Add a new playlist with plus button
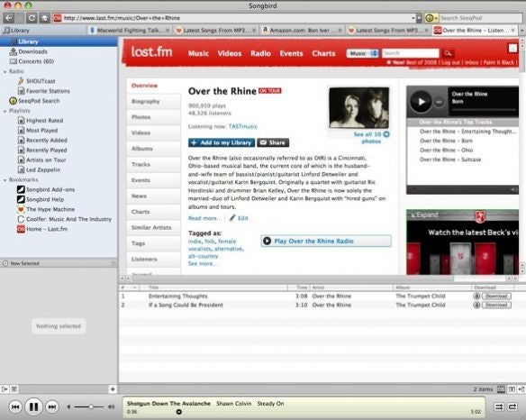This screenshot has width=526, height=420. point(113,389)
